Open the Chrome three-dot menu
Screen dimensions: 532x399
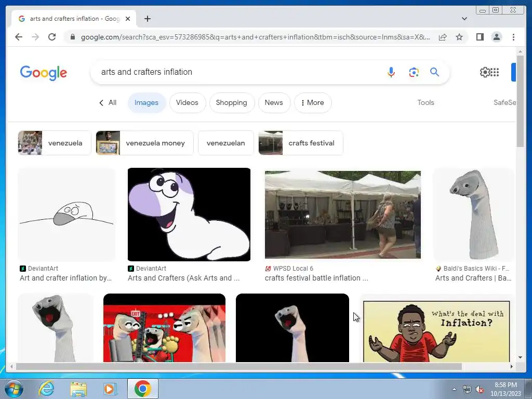[513, 37]
